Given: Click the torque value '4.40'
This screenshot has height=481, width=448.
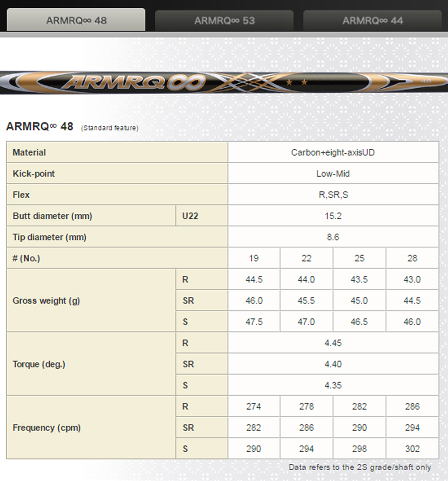Looking at the screenshot, I should click(333, 364).
